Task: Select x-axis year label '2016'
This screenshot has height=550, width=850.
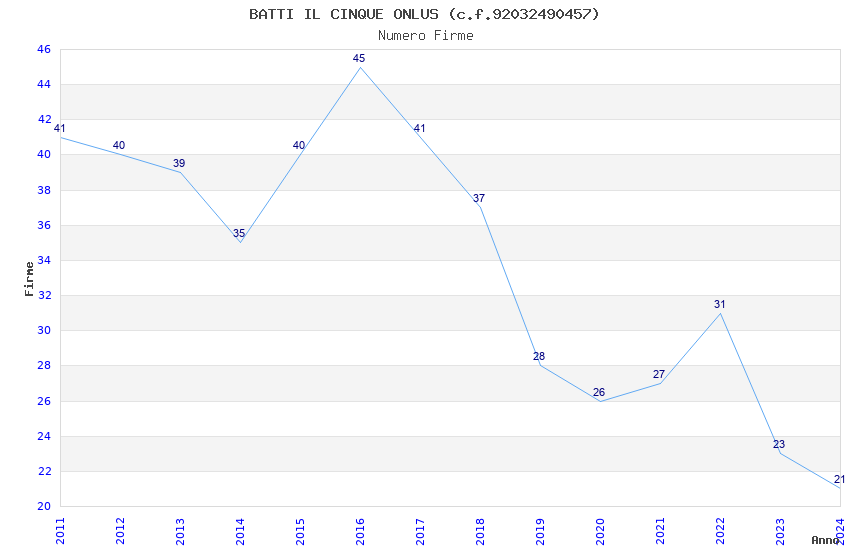Action: coord(360,531)
